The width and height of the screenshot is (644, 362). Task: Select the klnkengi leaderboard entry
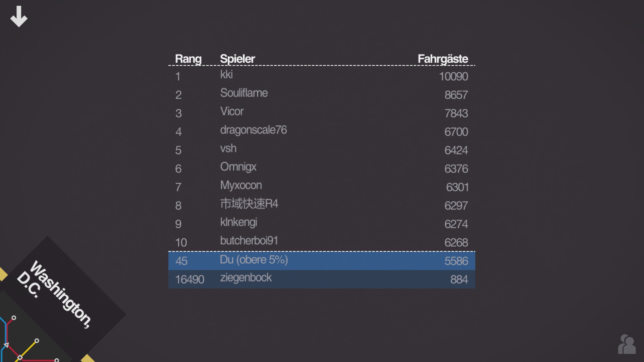(322, 224)
